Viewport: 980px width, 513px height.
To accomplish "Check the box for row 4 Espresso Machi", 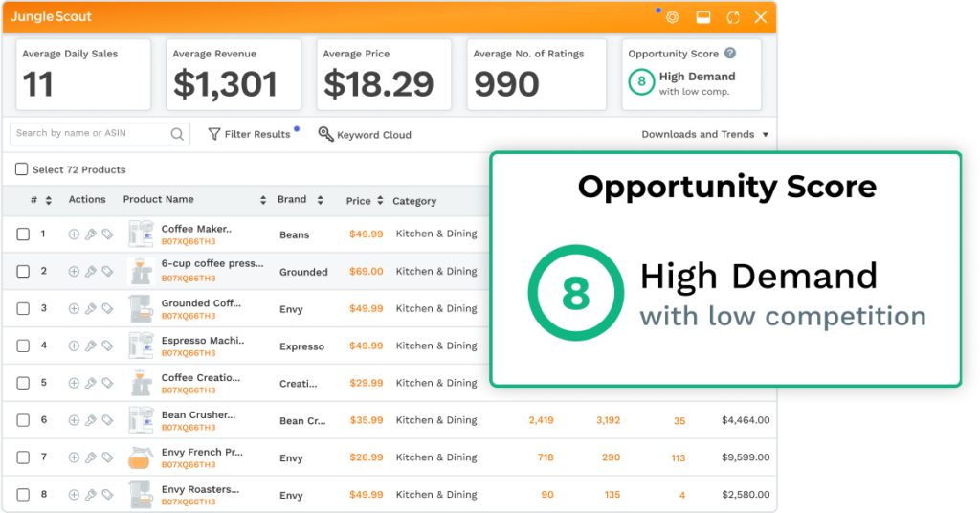I will (x=23, y=346).
